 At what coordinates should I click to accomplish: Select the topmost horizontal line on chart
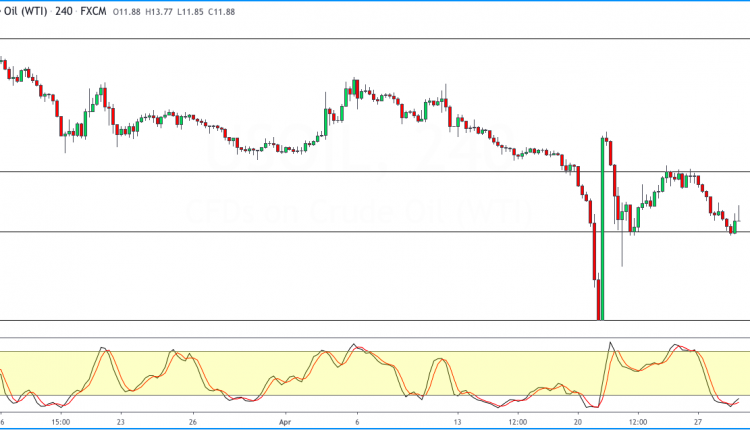click(x=300, y=39)
